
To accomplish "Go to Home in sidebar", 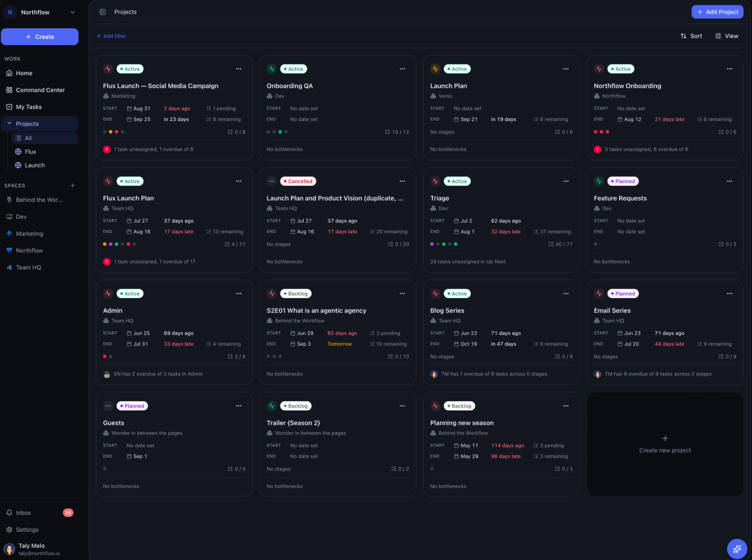I will pyautogui.click(x=40, y=73).
